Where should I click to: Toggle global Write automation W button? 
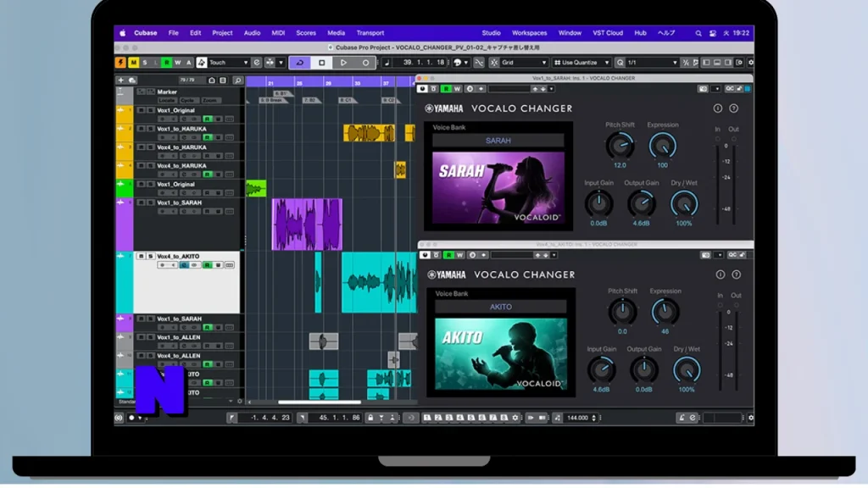click(178, 63)
